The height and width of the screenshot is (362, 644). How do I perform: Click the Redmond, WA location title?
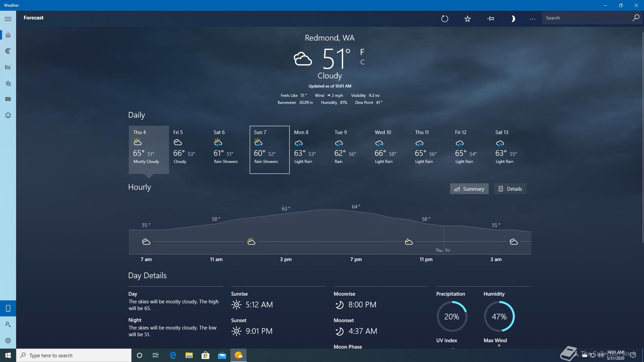point(330,38)
